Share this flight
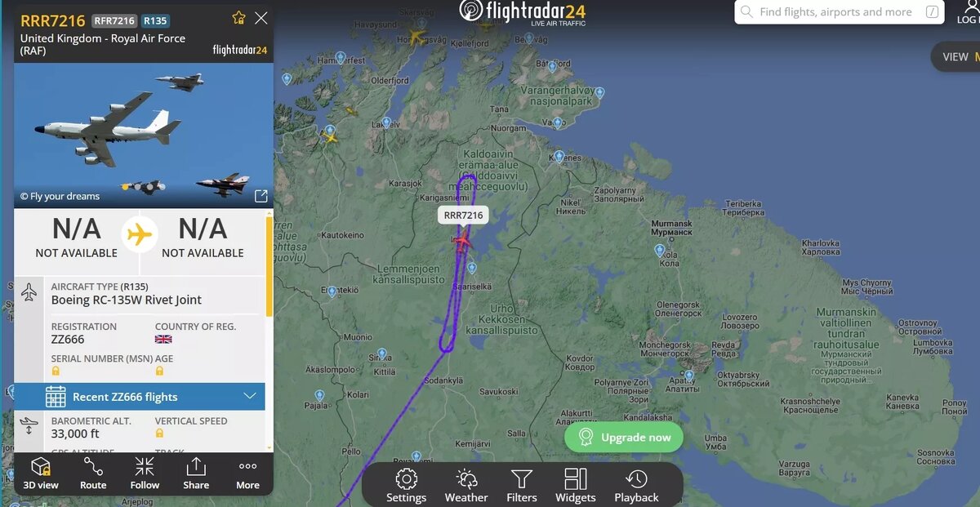Viewport: 980px width, 507px height. coord(196,474)
